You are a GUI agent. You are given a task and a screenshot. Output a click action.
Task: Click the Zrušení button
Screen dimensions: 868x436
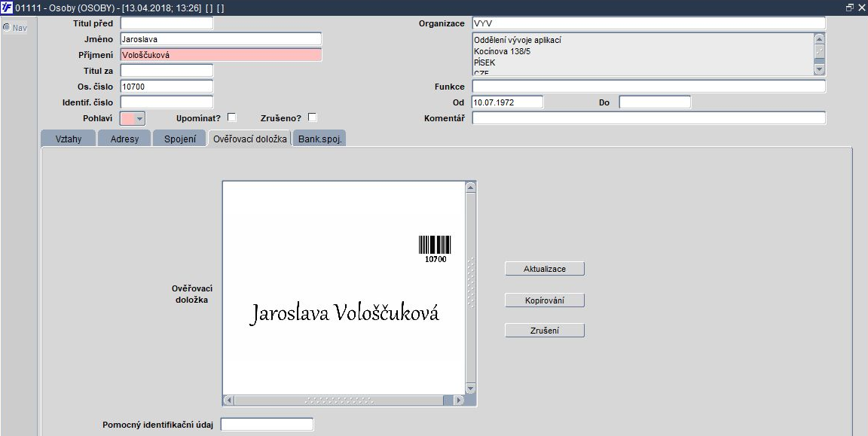(545, 331)
